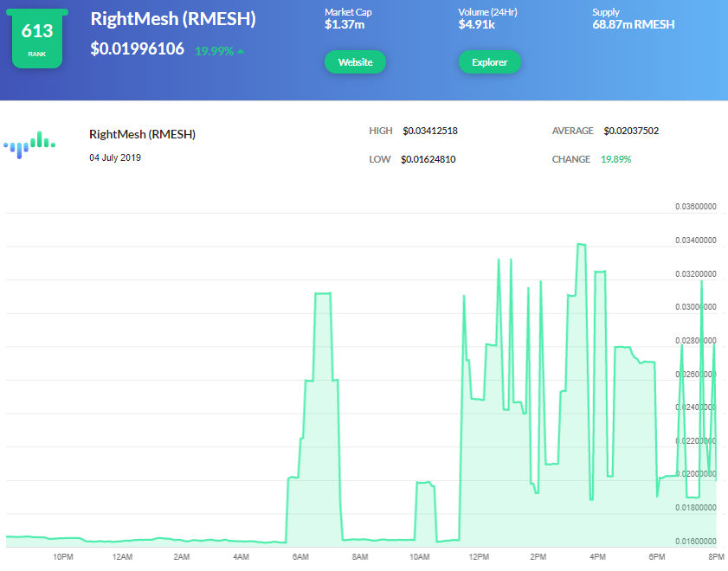Click the chart plateau peak near 6:30AM
This screenshot has width=728, height=571.
(323, 293)
